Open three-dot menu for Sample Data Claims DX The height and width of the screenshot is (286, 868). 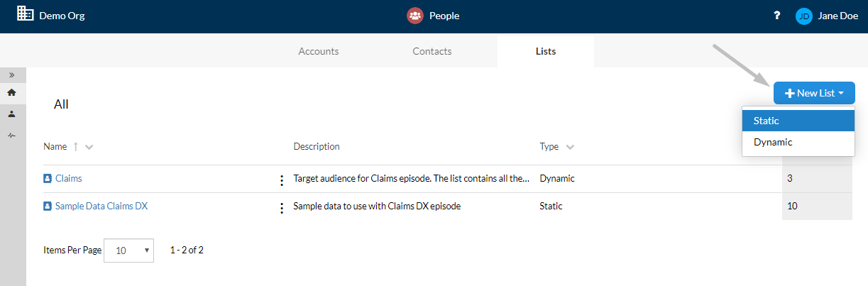281,208
